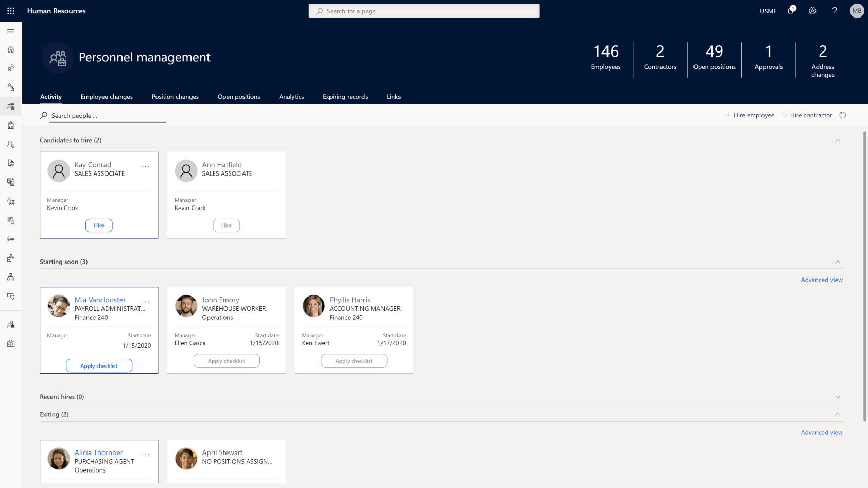Open the Settings gear in top bar
The width and height of the screenshot is (868, 488).
coord(812,11)
